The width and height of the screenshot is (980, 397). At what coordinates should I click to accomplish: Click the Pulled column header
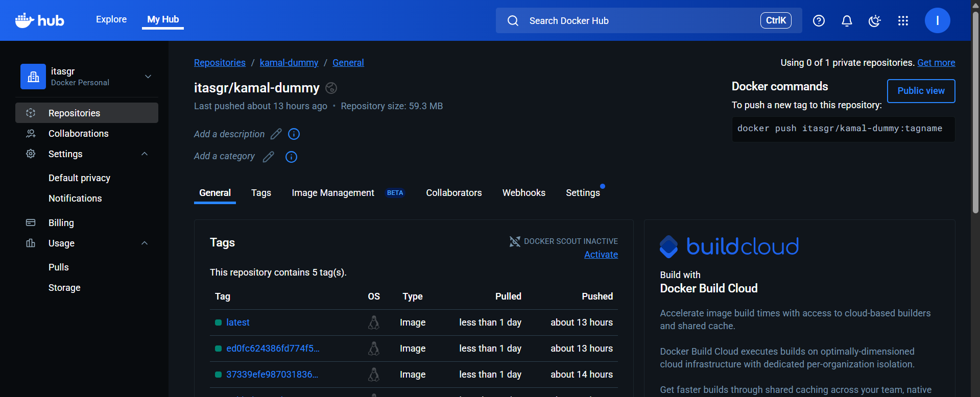[508, 296]
